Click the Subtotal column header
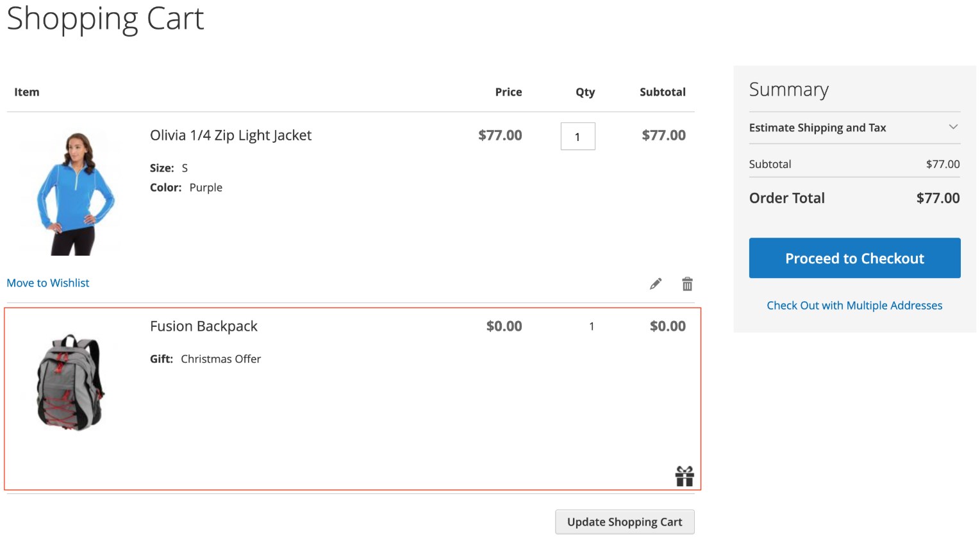The image size is (980, 537). [x=662, y=92]
